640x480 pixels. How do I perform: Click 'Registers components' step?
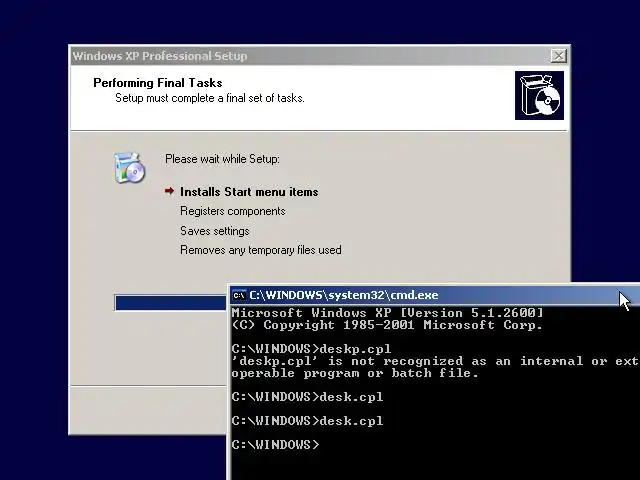233,211
